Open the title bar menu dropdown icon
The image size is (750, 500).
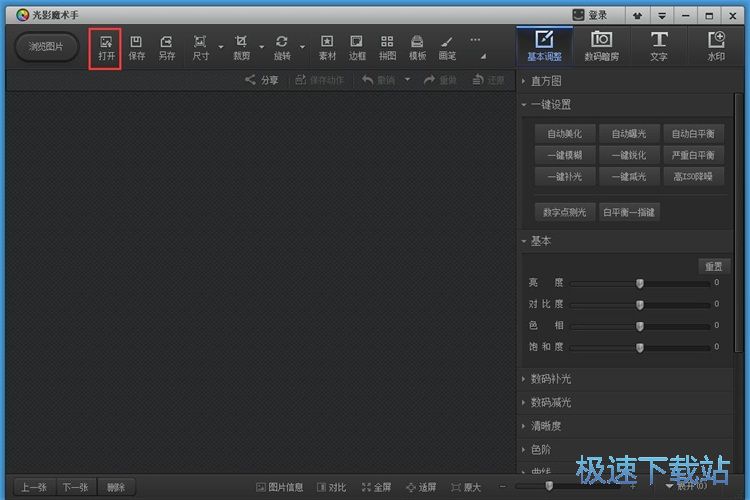point(662,16)
